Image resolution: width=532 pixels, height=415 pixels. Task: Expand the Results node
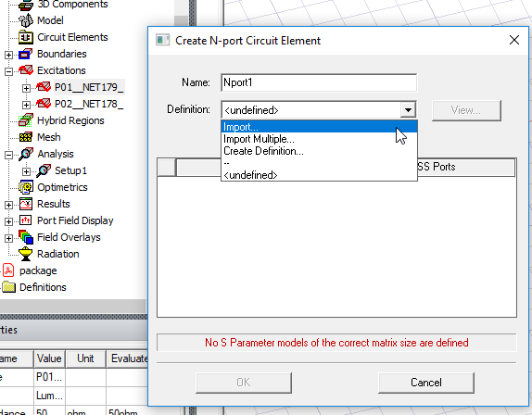tap(9, 205)
